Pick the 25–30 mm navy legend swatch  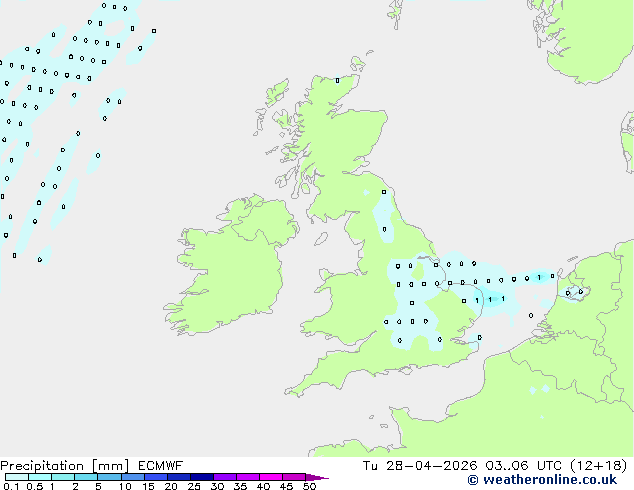click(x=202, y=477)
